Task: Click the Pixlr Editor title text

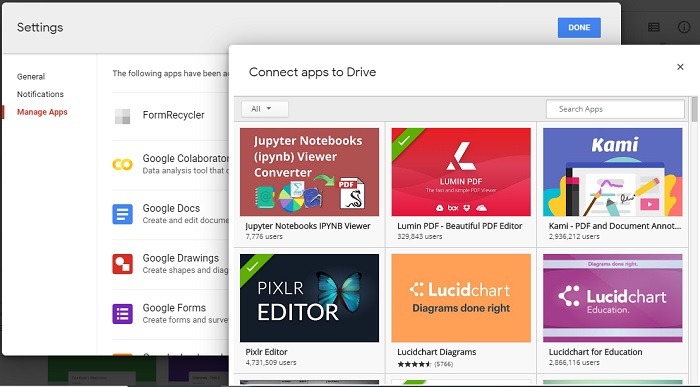Action: click(267, 352)
